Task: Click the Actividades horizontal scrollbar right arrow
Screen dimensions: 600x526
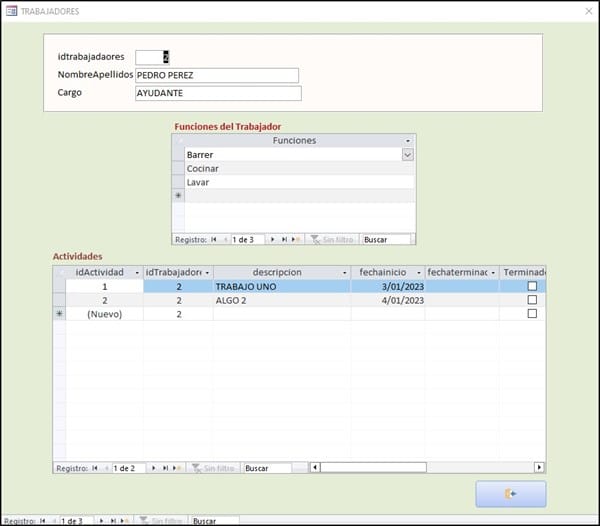Action: [x=539, y=467]
